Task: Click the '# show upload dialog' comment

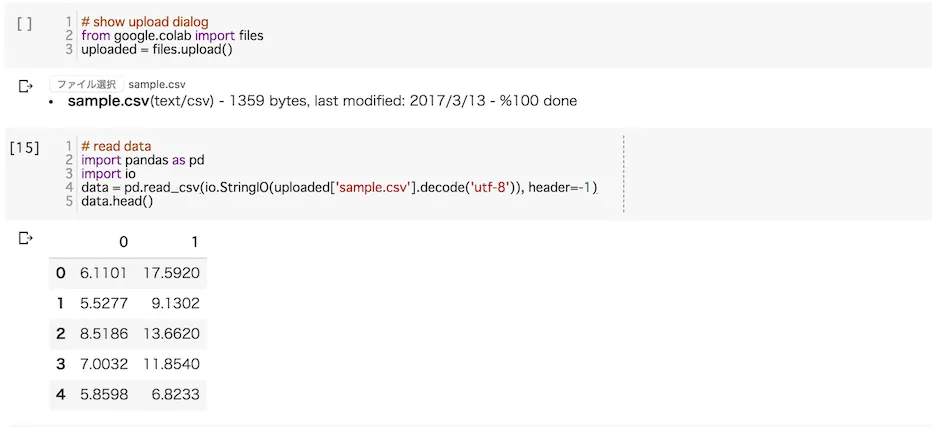Action: pos(145,23)
